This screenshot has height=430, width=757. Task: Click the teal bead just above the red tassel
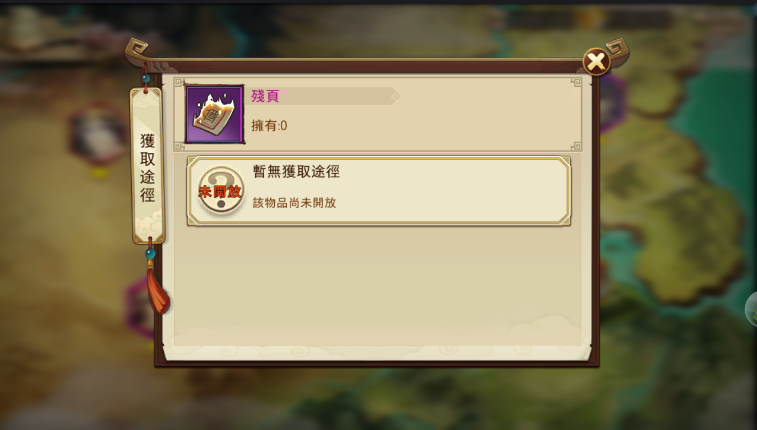[151, 253]
